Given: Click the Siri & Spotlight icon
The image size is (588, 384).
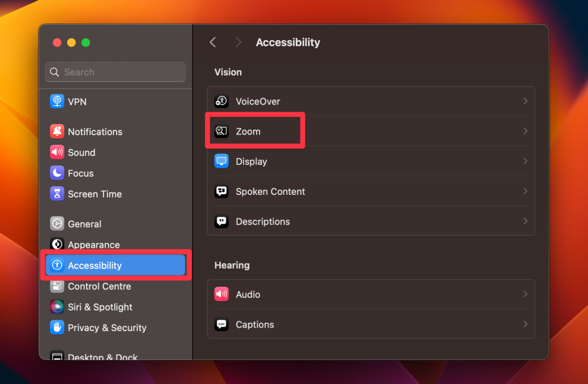Looking at the screenshot, I should tap(57, 307).
